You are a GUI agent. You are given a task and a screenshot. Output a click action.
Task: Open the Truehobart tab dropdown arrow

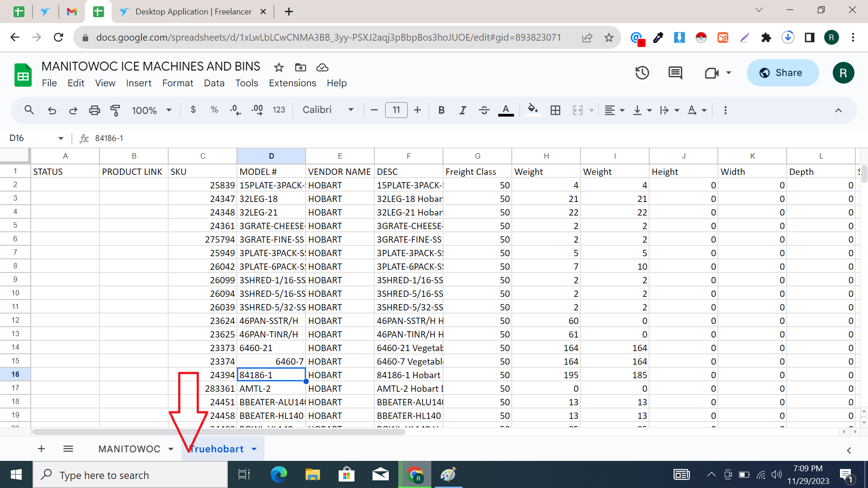tap(254, 449)
